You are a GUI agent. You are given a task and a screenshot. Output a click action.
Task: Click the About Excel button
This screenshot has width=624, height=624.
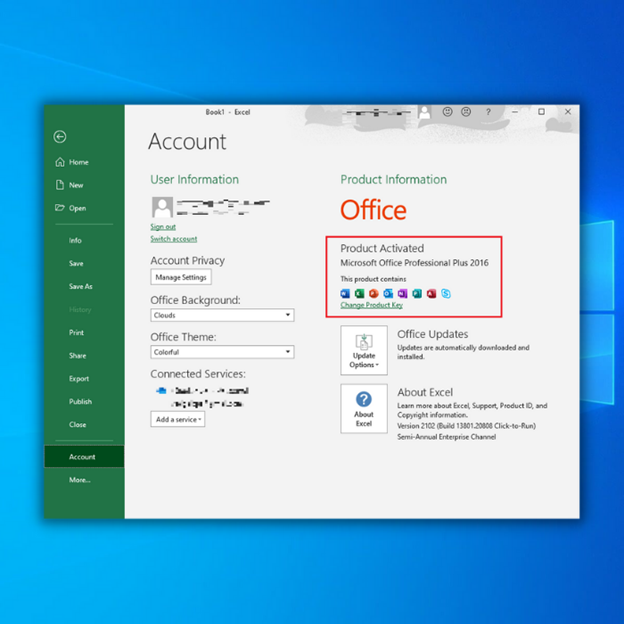(x=364, y=409)
